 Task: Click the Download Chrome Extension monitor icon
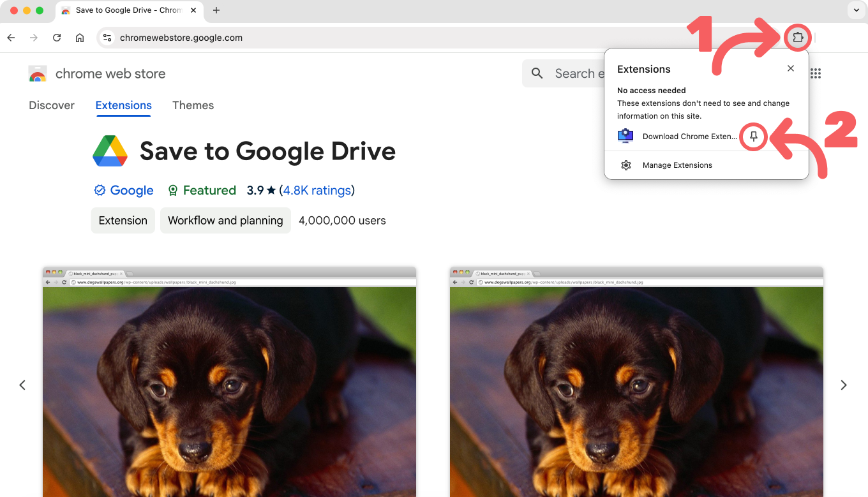coord(625,136)
